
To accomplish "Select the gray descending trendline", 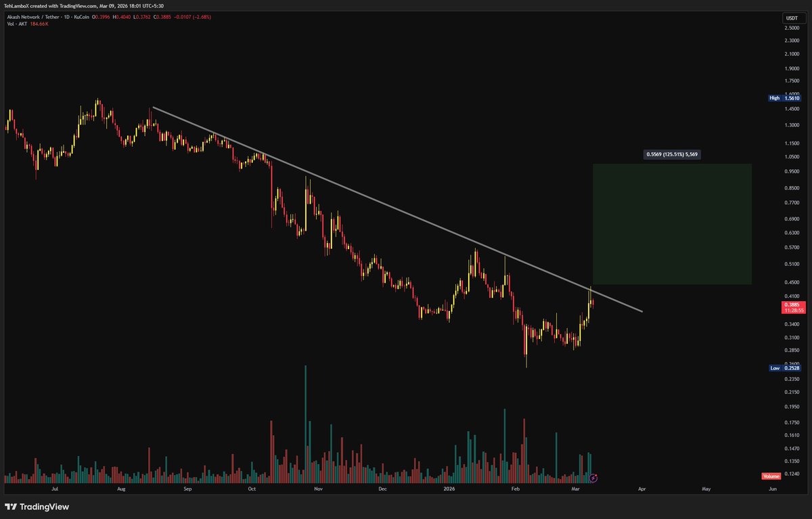I will [x=397, y=210].
